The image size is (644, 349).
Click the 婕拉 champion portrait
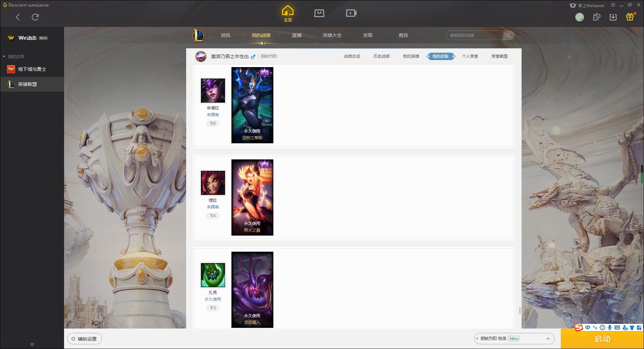tap(213, 183)
